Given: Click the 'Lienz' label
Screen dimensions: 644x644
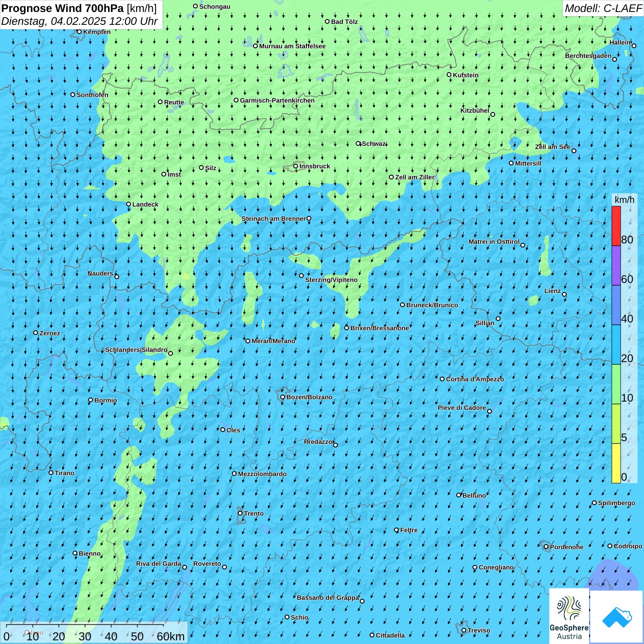Looking at the screenshot, I should [x=552, y=291].
